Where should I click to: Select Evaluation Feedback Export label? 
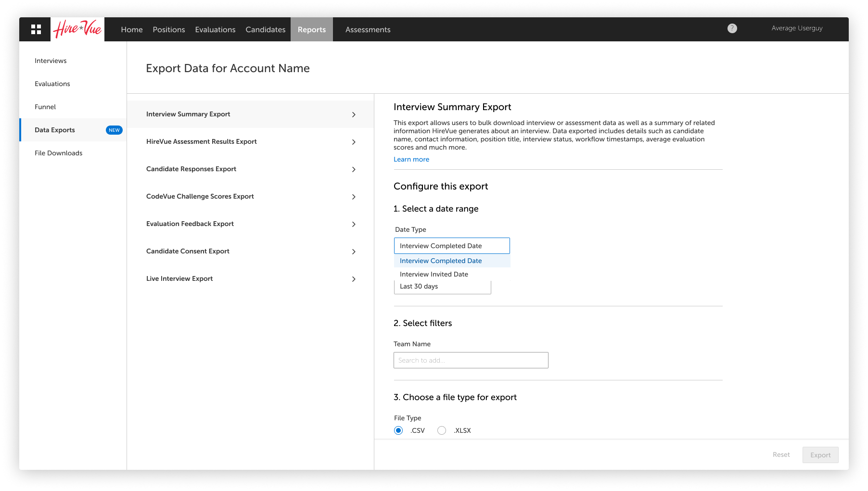190,224
